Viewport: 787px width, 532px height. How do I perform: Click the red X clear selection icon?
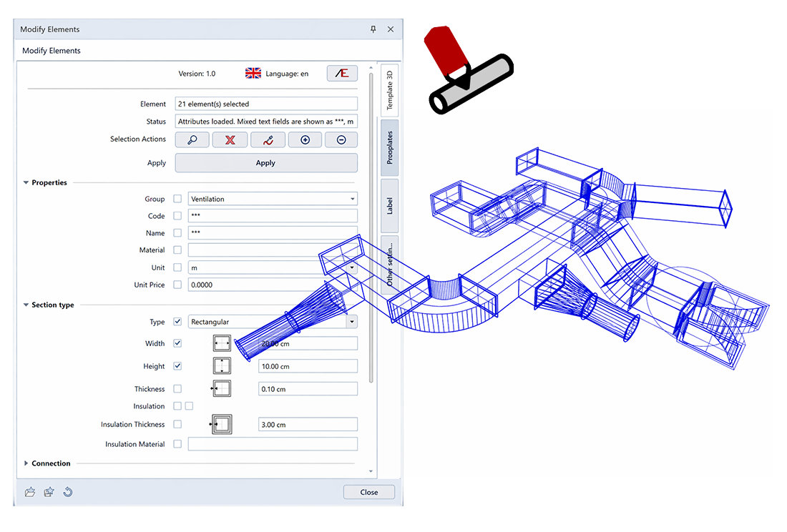[230, 140]
